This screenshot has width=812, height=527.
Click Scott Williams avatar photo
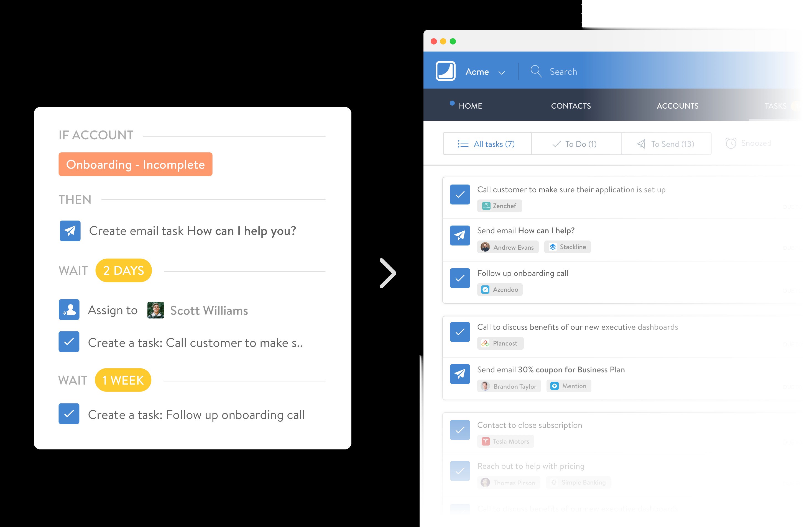click(x=155, y=310)
